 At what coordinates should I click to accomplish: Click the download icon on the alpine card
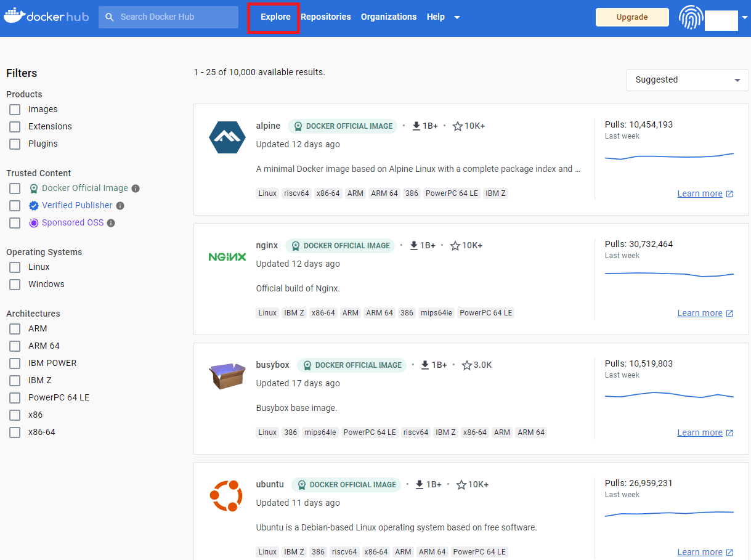pos(416,126)
